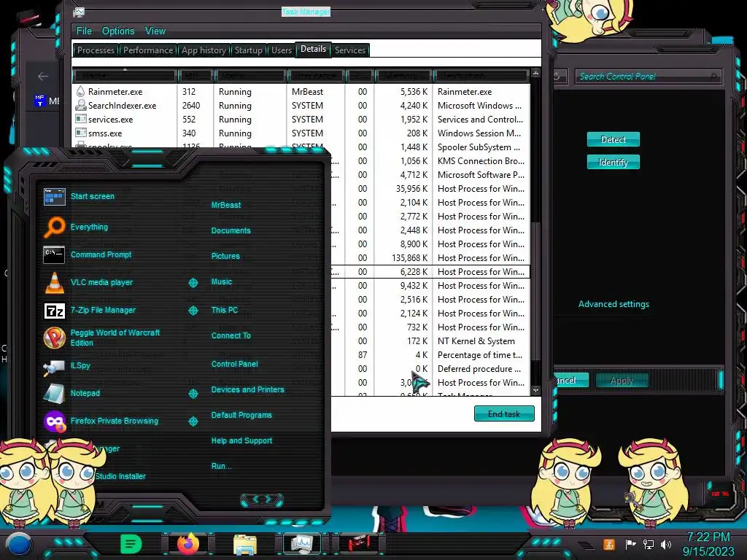
Task: Open Help and Support link
Action: pyautogui.click(x=241, y=441)
